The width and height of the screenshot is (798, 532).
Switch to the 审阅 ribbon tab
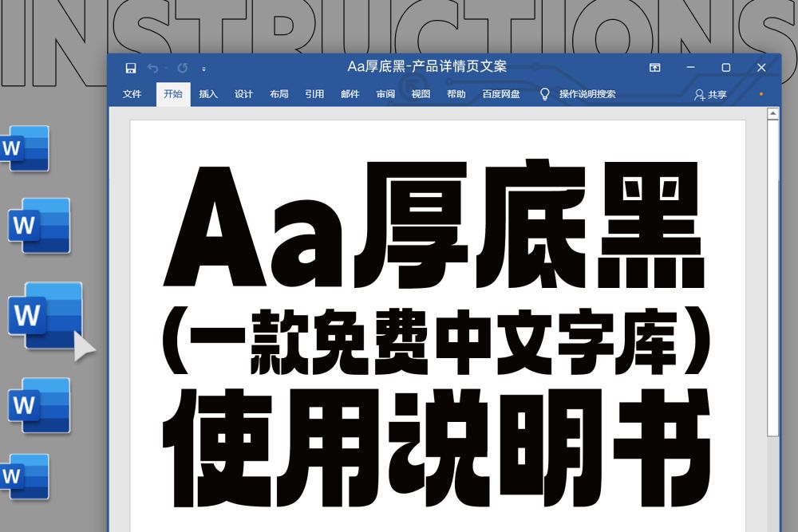point(385,93)
